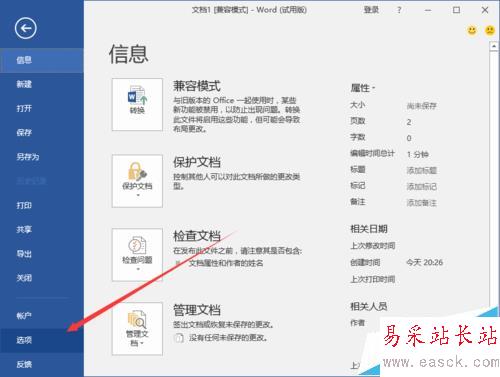
Task: Click the 尚未保存 size value
Action: tap(422, 106)
